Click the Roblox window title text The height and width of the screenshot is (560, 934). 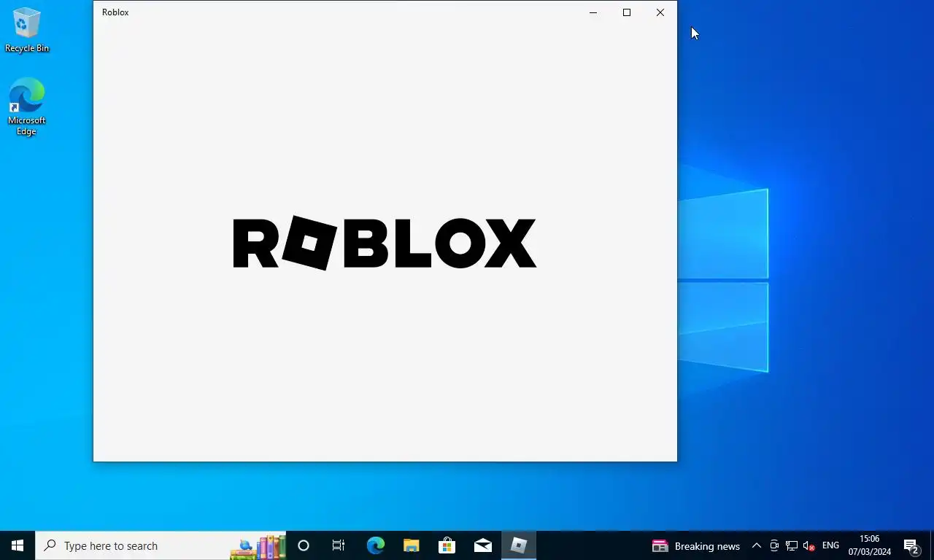pos(115,12)
